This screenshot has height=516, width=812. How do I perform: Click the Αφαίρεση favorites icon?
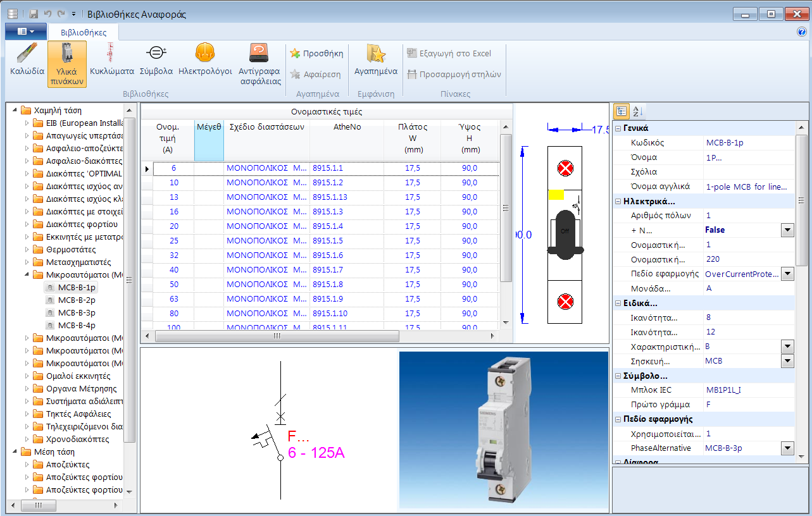tap(315, 73)
